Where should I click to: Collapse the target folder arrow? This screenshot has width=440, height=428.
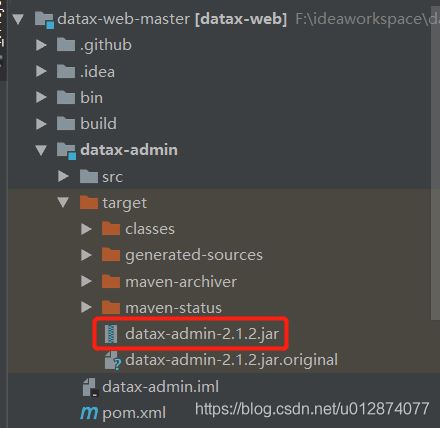point(63,202)
